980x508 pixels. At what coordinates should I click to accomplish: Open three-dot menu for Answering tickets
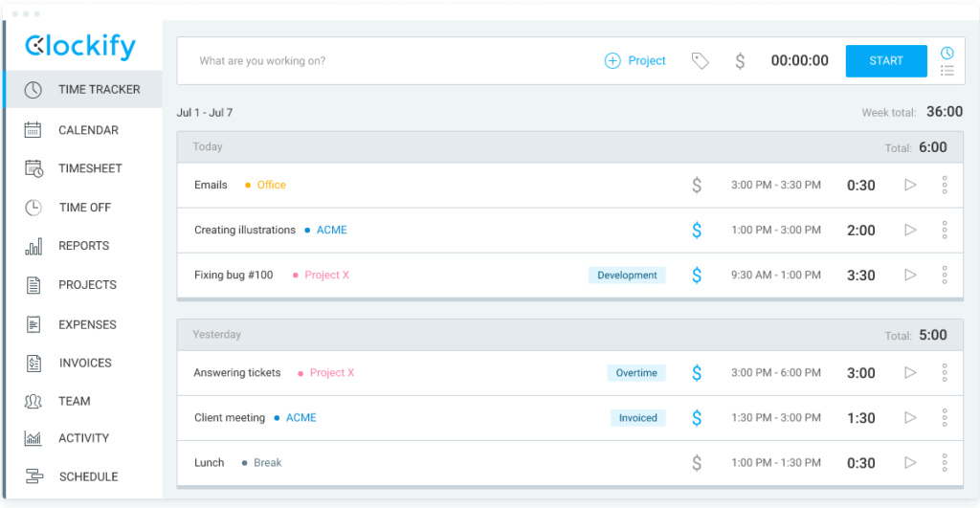(944, 372)
